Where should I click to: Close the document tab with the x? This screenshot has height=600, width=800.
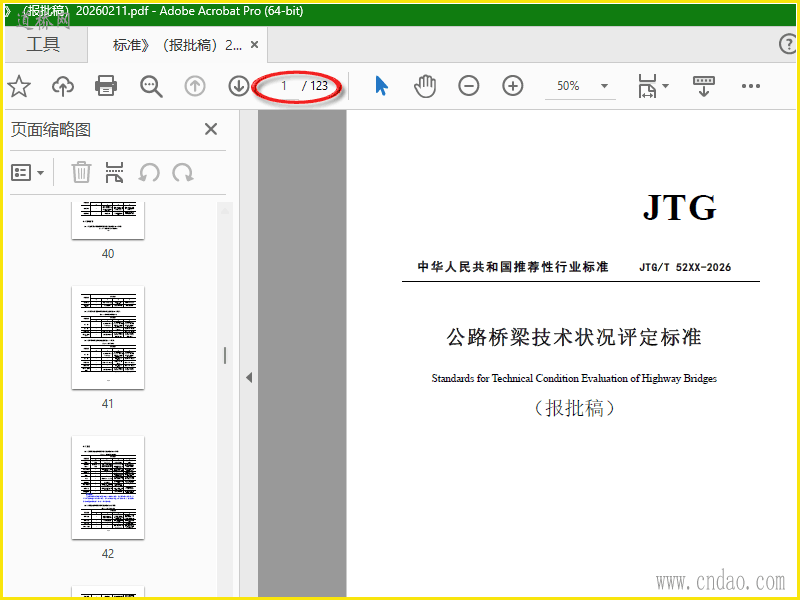(x=254, y=45)
